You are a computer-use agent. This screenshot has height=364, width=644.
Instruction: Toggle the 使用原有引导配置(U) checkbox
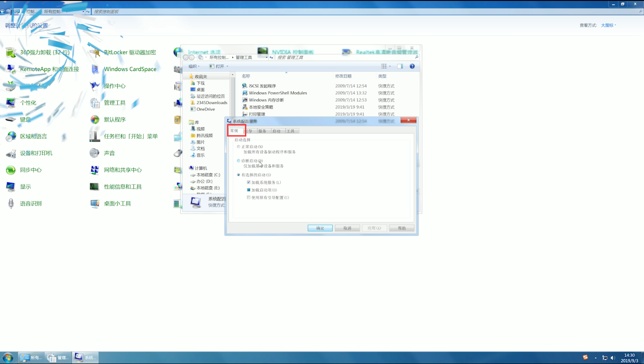[x=249, y=197]
